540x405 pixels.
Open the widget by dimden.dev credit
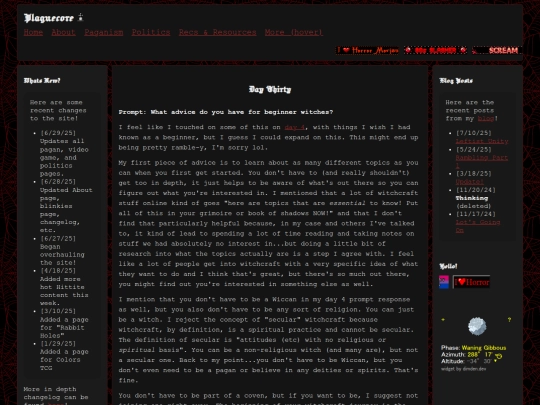coord(464,369)
